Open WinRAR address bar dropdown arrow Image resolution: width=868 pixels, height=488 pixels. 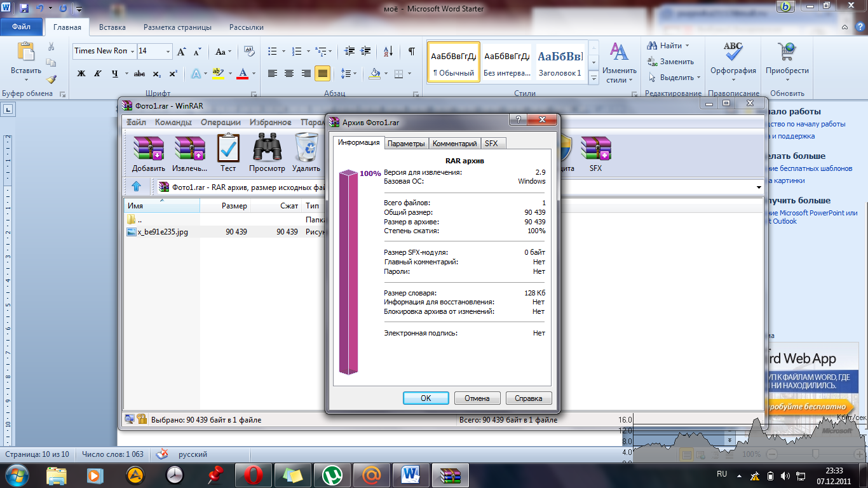pos(759,187)
